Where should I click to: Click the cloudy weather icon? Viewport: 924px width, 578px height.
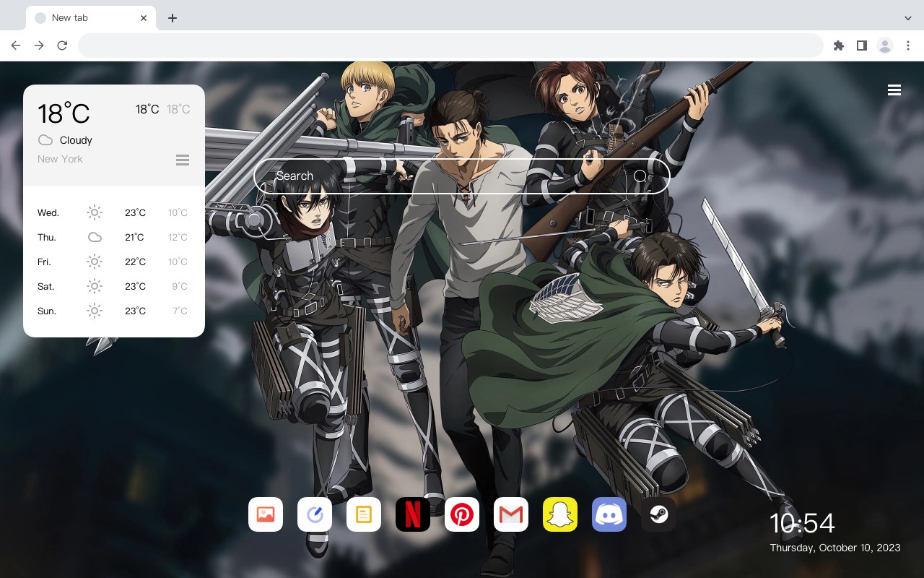[45, 140]
